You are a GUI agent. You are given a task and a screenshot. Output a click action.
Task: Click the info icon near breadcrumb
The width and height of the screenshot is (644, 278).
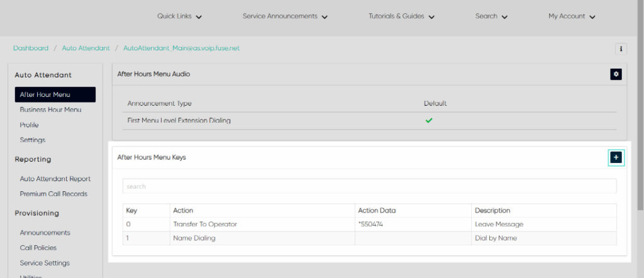pos(621,49)
